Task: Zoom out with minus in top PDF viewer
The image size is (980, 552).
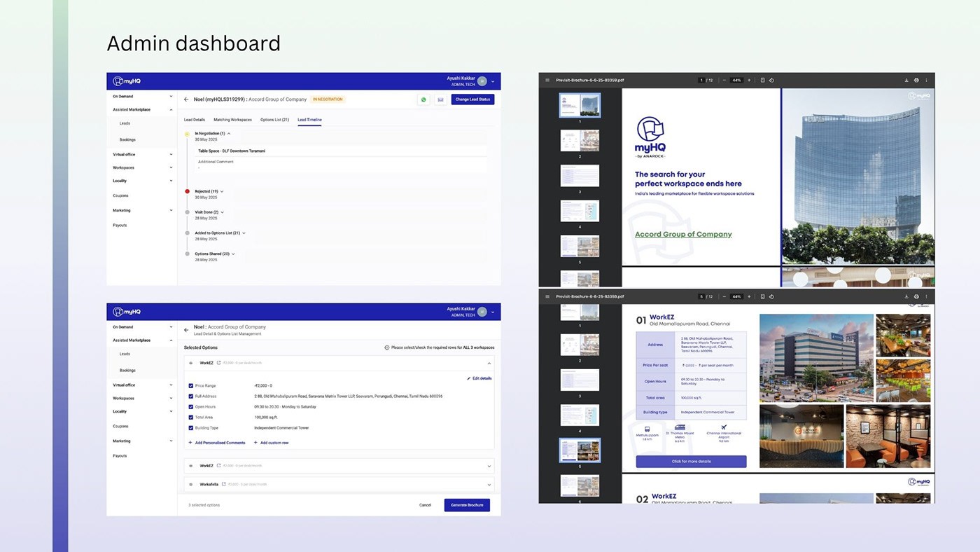Action: [x=724, y=80]
